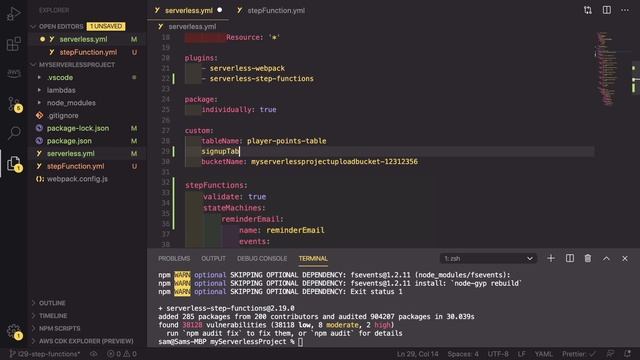The image size is (640, 360).
Task: Open the Extensions view
Action: 13,44
